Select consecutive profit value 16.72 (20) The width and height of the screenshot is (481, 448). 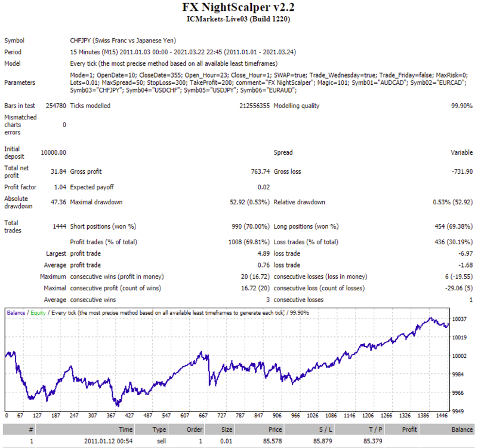[x=255, y=289]
